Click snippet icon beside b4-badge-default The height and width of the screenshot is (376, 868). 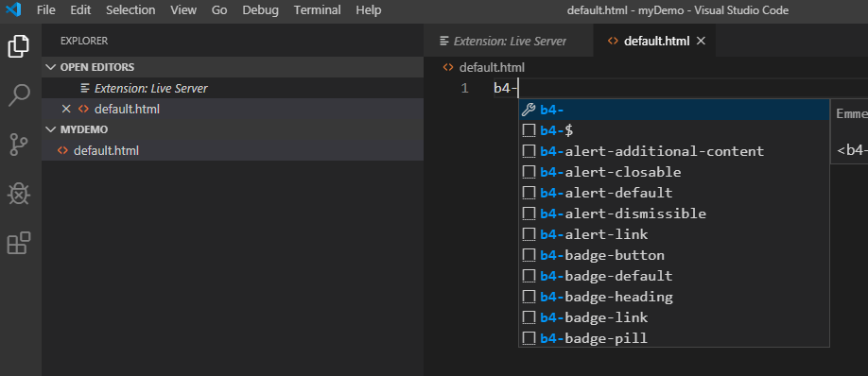[529, 276]
